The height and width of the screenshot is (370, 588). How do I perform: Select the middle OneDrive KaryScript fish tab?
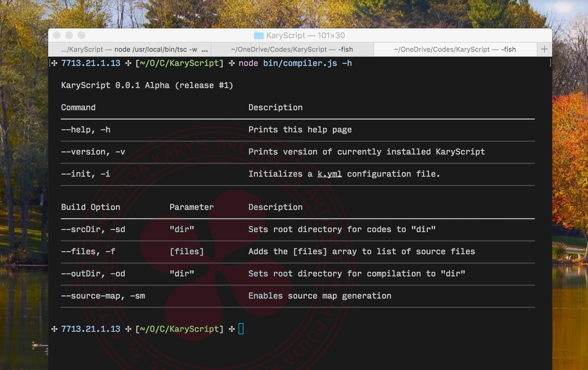[292, 50]
